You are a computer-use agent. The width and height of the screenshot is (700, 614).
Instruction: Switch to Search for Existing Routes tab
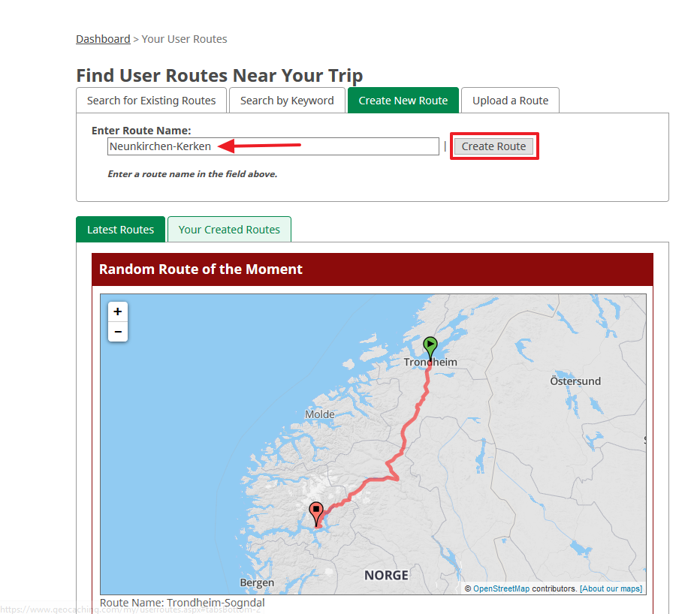point(151,101)
